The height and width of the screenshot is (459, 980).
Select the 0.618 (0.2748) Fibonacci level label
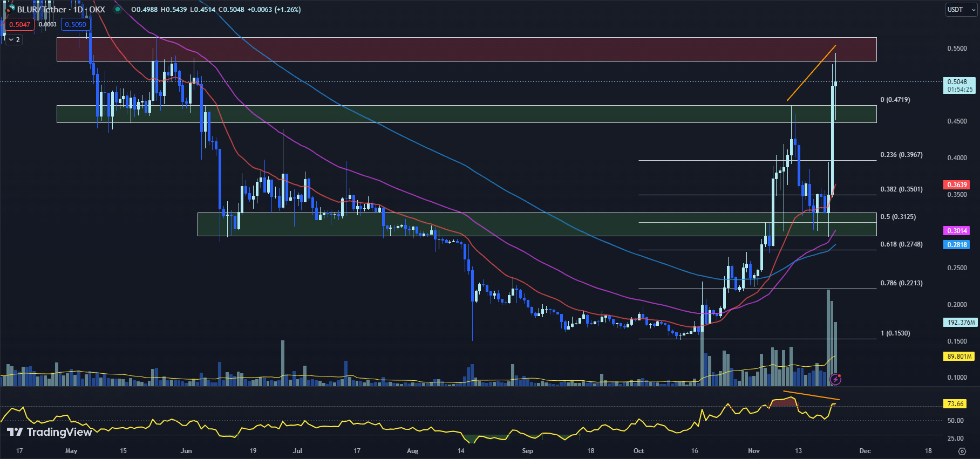(x=901, y=244)
